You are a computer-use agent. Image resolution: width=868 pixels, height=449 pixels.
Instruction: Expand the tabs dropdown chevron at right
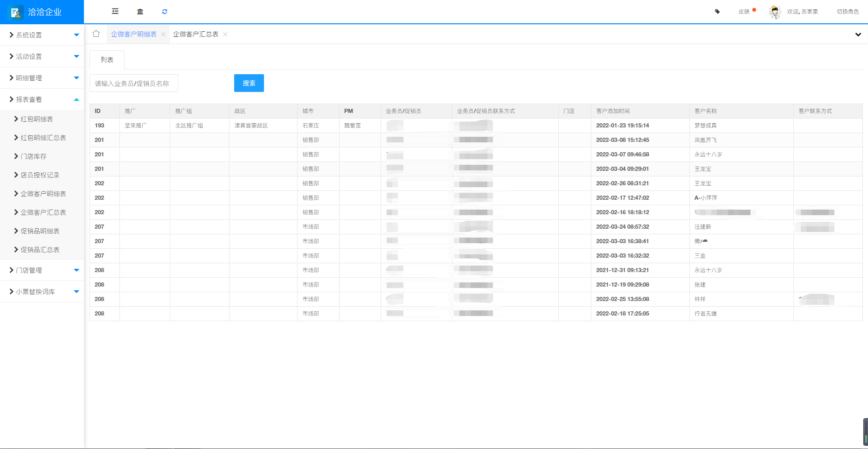coord(858,34)
